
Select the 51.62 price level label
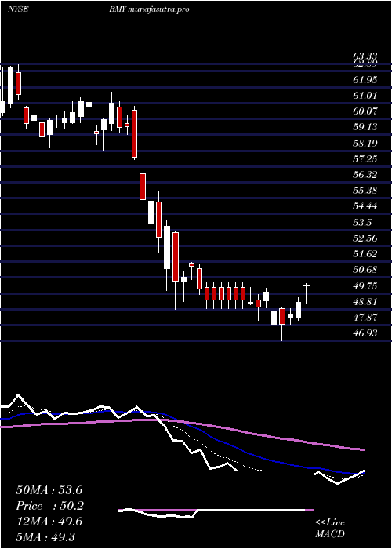coord(365,253)
